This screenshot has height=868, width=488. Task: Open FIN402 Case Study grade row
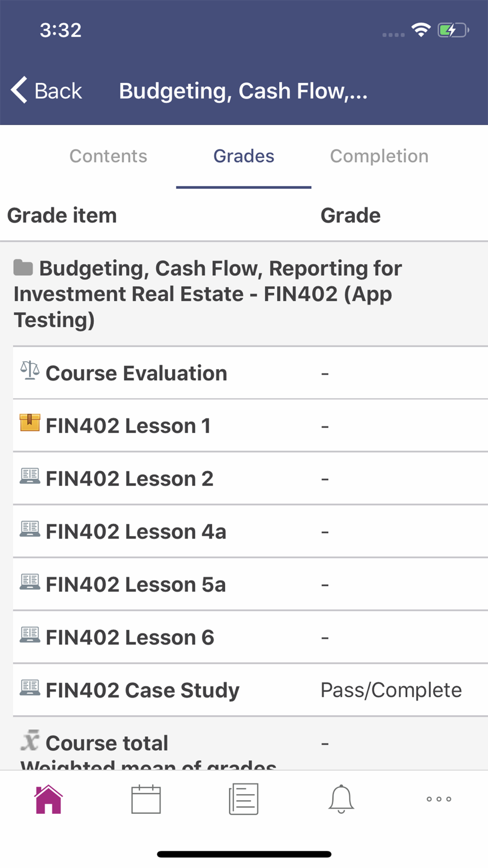[x=250, y=690]
